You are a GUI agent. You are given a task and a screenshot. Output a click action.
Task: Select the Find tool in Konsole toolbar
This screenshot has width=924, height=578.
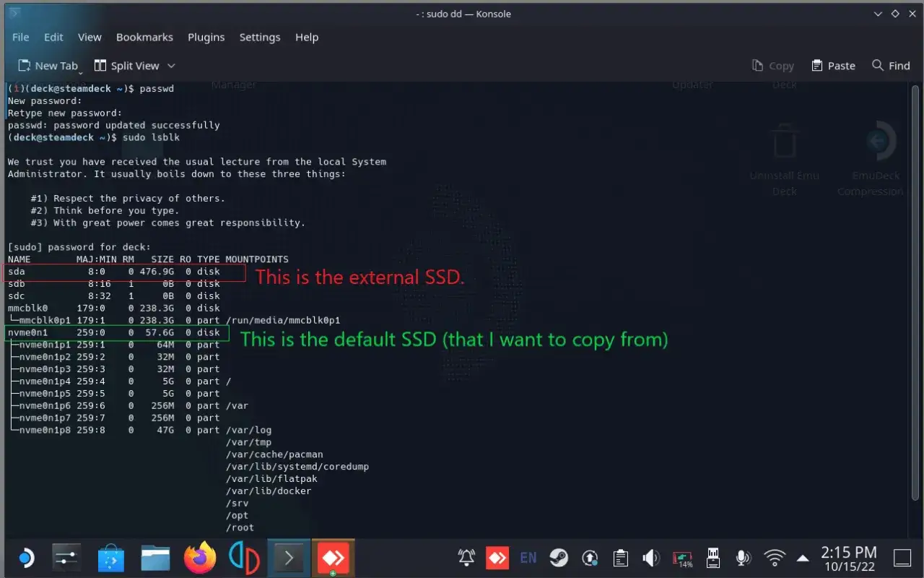(x=890, y=65)
